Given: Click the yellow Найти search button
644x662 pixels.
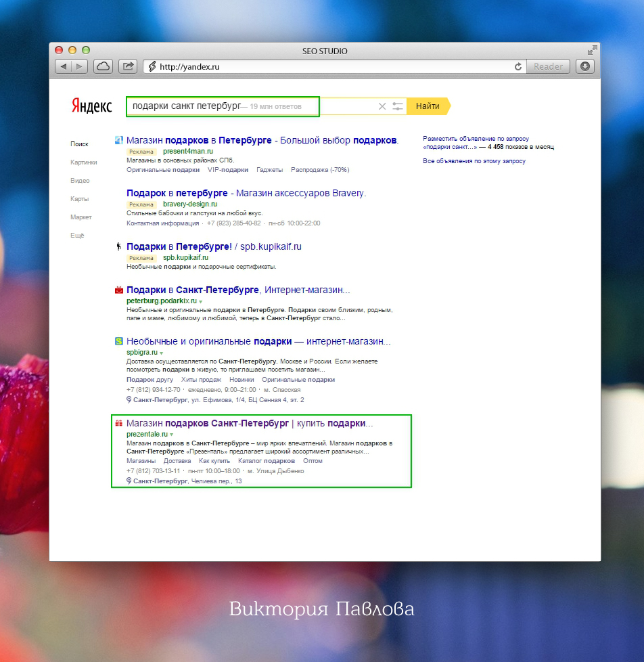Looking at the screenshot, I should pos(428,106).
